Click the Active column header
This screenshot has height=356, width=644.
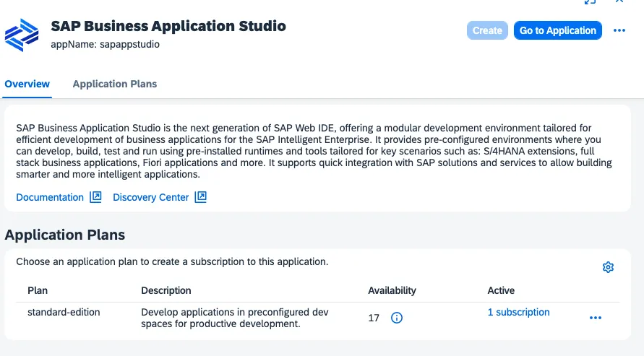[x=501, y=290]
